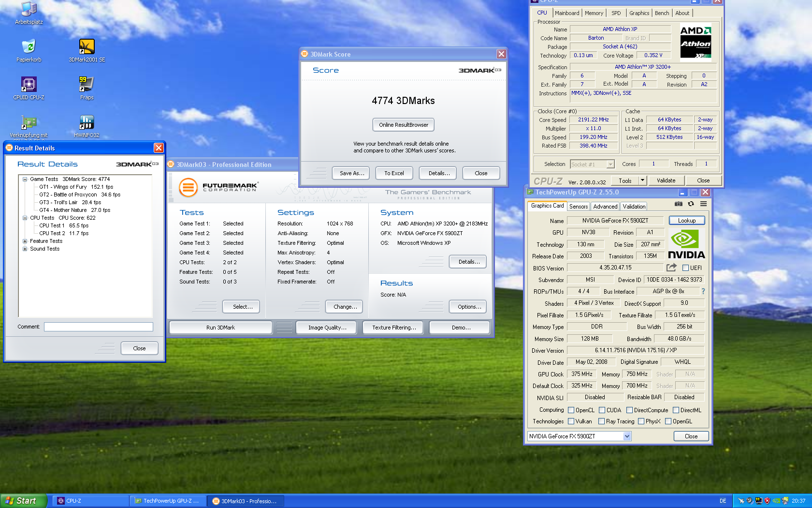Switch to the Mainboard tab in CPU-Z
The width and height of the screenshot is (812, 508).
click(567, 13)
